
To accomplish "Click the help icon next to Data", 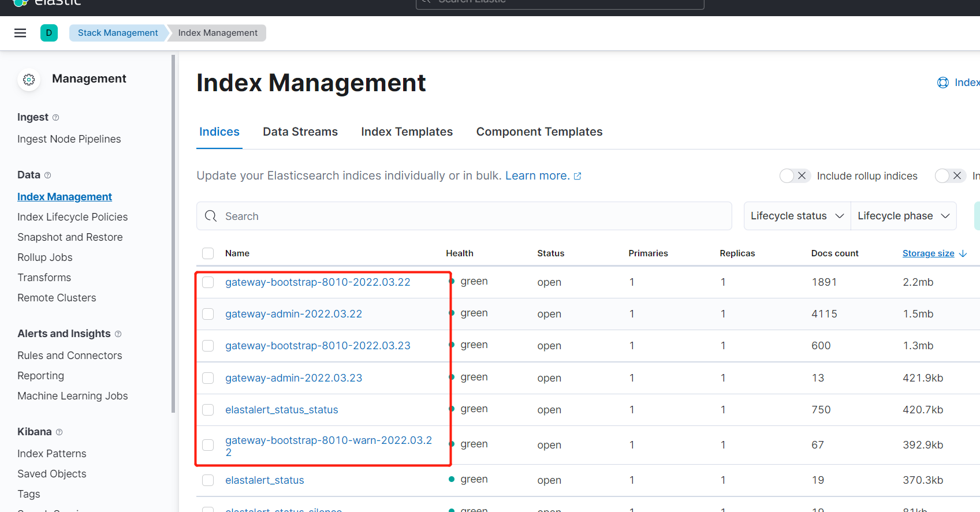I will (47, 175).
